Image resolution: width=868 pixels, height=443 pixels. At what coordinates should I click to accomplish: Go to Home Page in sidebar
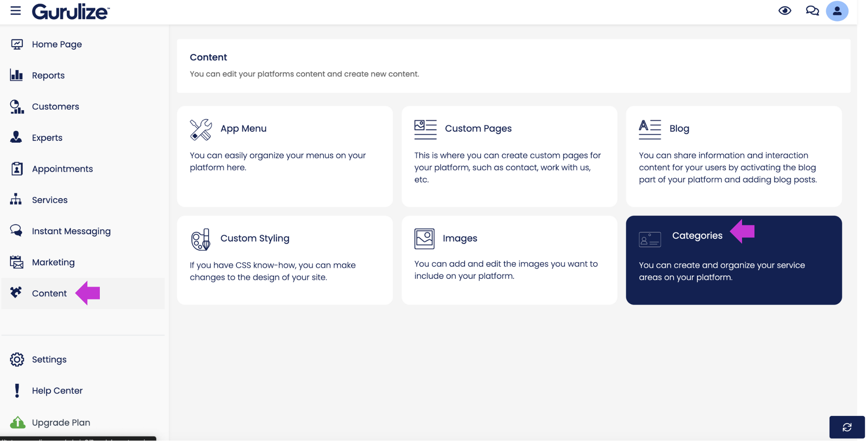point(57,44)
